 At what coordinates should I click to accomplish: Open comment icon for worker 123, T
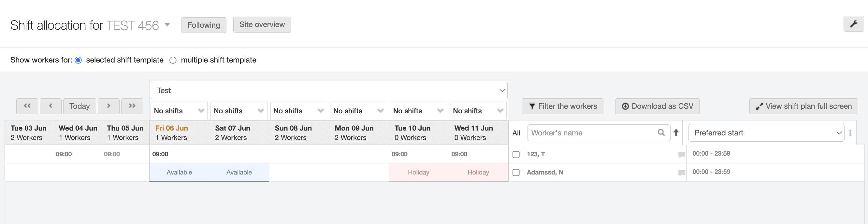coord(681,155)
